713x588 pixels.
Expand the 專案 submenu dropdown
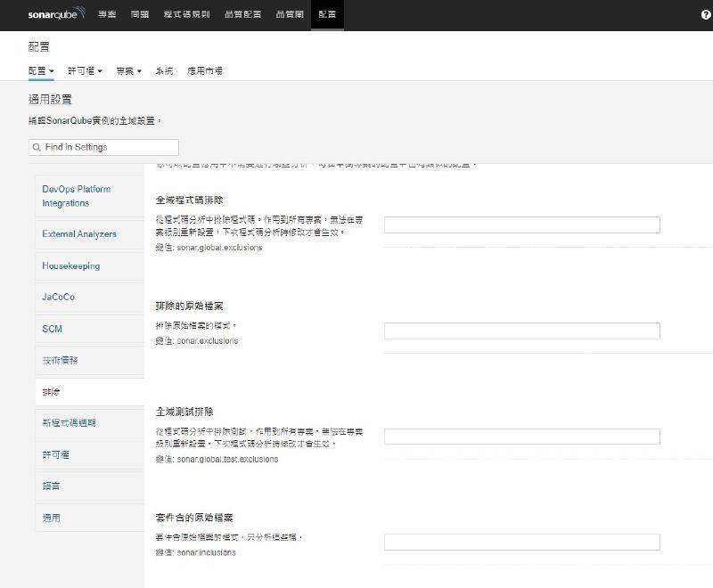128,70
